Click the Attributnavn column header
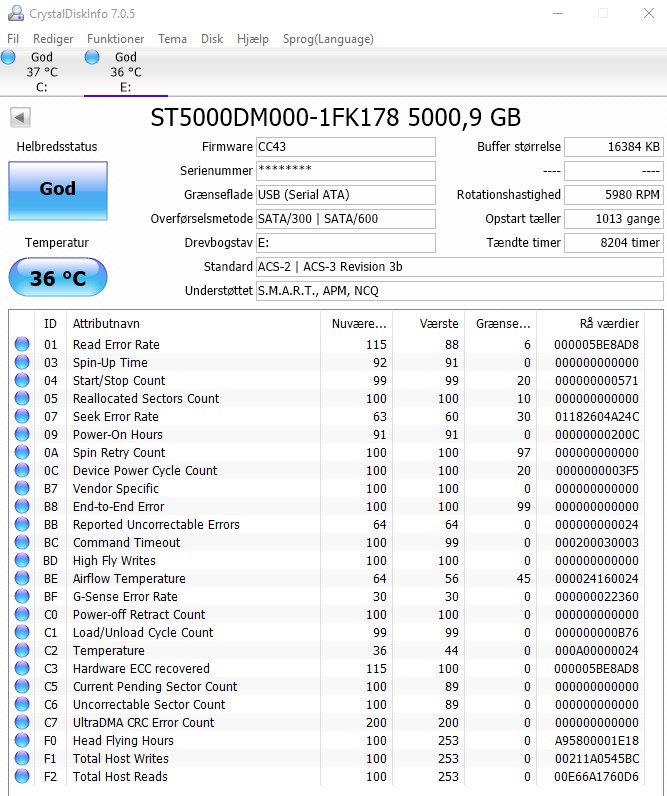This screenshot has height=796, width=667. [193, 324]
